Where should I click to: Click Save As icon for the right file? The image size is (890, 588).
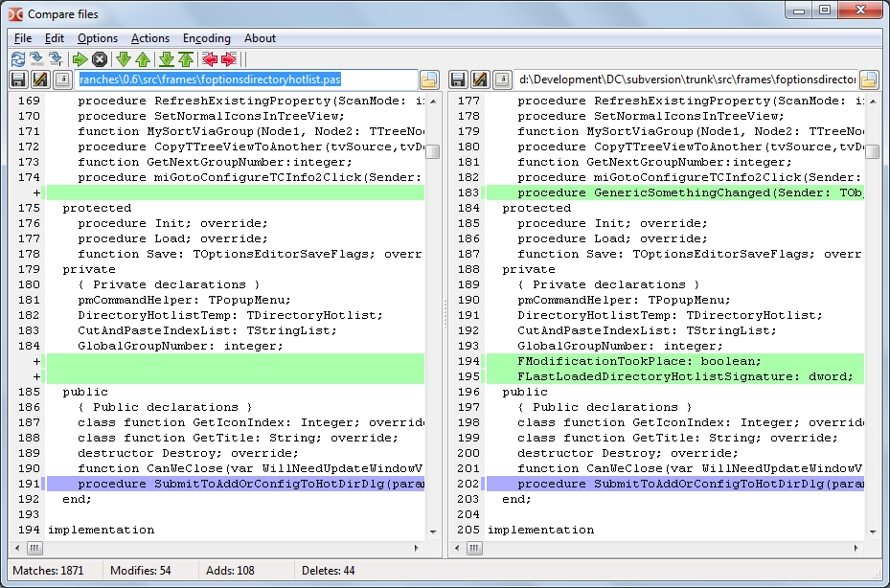click(480, 79)
